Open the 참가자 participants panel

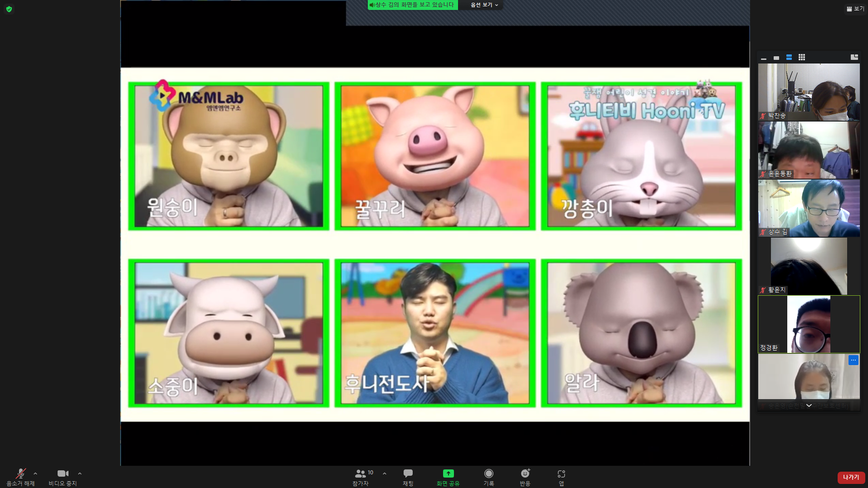361,477
